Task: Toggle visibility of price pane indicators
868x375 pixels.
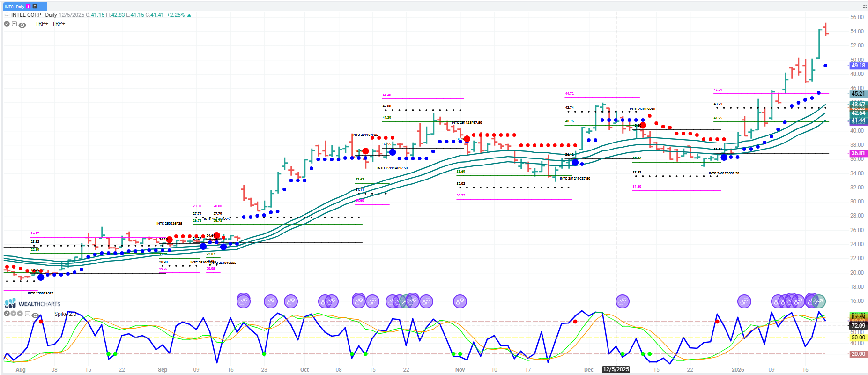Action: click(x=22, y=25)
